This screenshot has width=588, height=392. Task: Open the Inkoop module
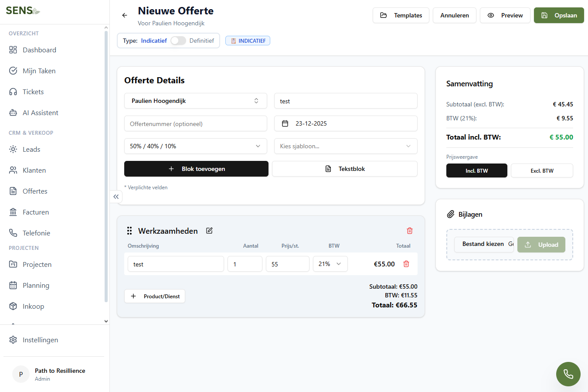34,306
